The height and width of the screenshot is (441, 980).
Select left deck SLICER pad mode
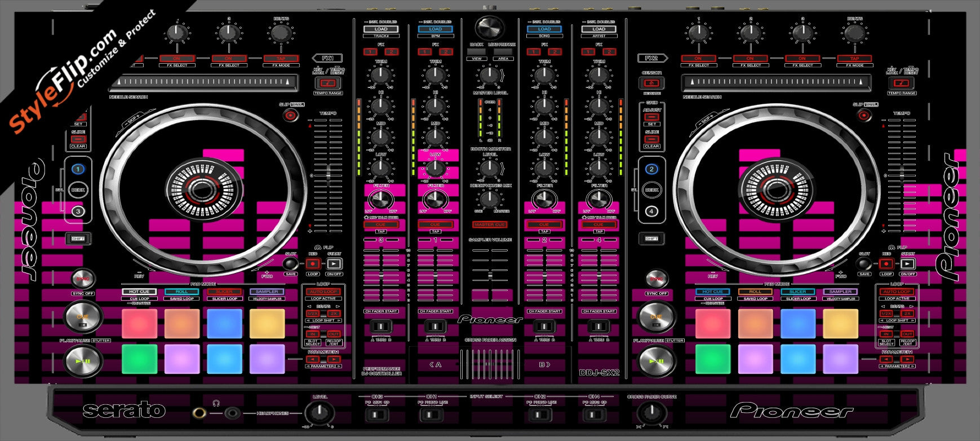pyautogui.click(x=224, y=292)
